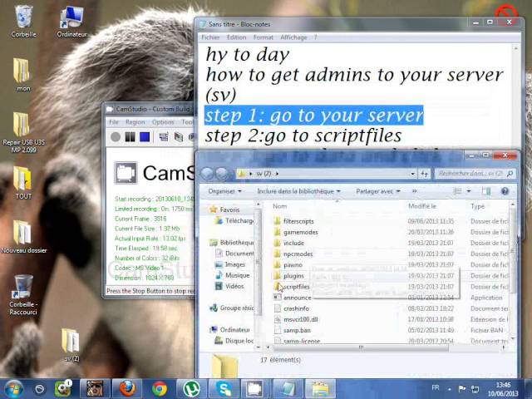The width and height of the screenshot is (532, 399).
Task: Open the view options dropdown arrow
Action: point(469,191)
